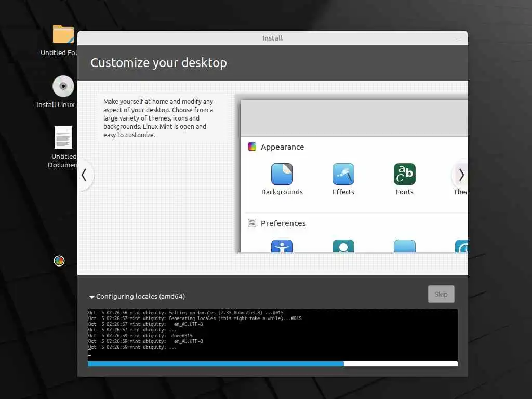Click the installation progress bar
532x399 pixels.
pos(272,364)
